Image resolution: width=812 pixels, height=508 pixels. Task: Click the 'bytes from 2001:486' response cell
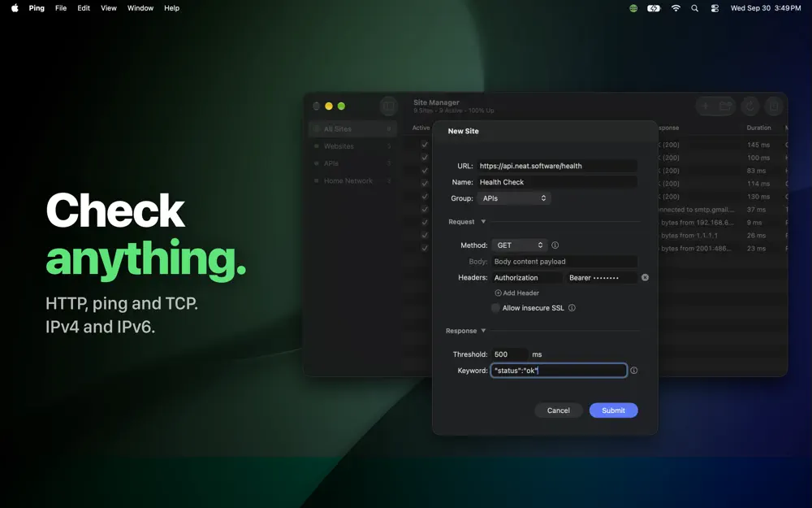coord(696,248)
